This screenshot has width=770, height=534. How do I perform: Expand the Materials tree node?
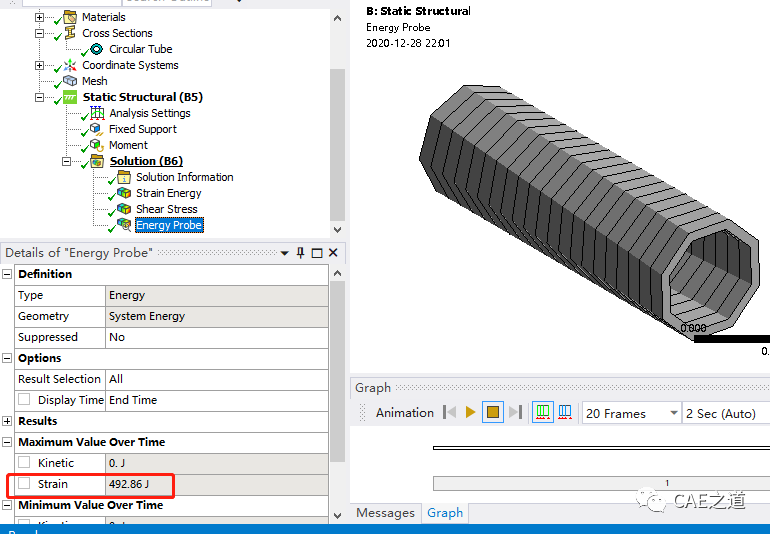click(39, 17)
